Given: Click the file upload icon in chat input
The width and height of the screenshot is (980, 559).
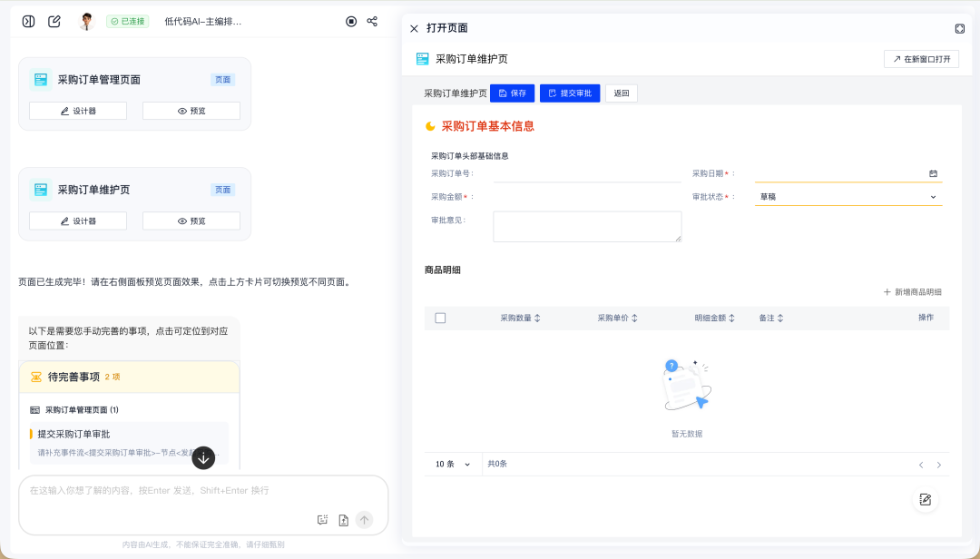Looking at the screenshot, I should point(343,520).
